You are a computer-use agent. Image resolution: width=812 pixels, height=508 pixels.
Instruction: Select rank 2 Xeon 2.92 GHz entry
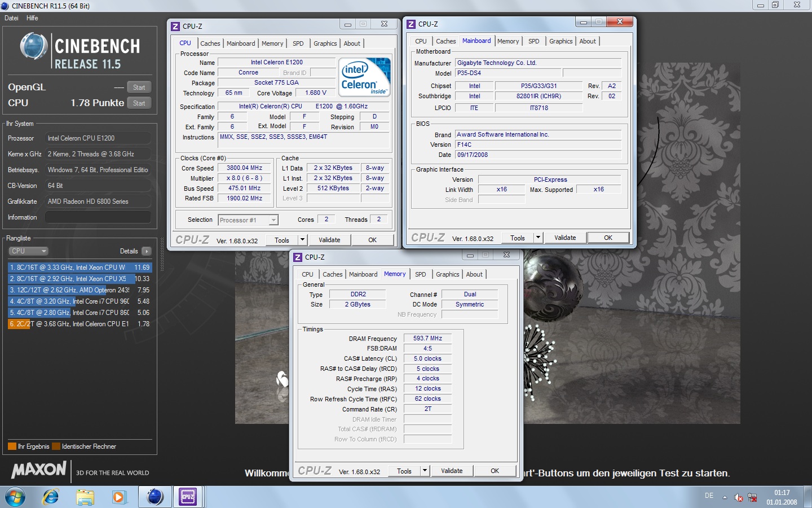(x=80, y=279)
